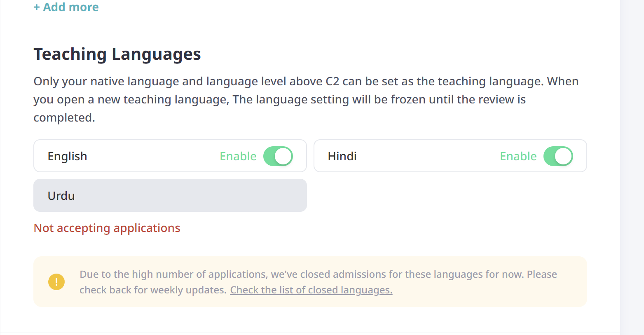Image resolution: width=644 pixels, height=335 pixels.
Task: Click the gray page margin on the right
Action: (632, 165)
